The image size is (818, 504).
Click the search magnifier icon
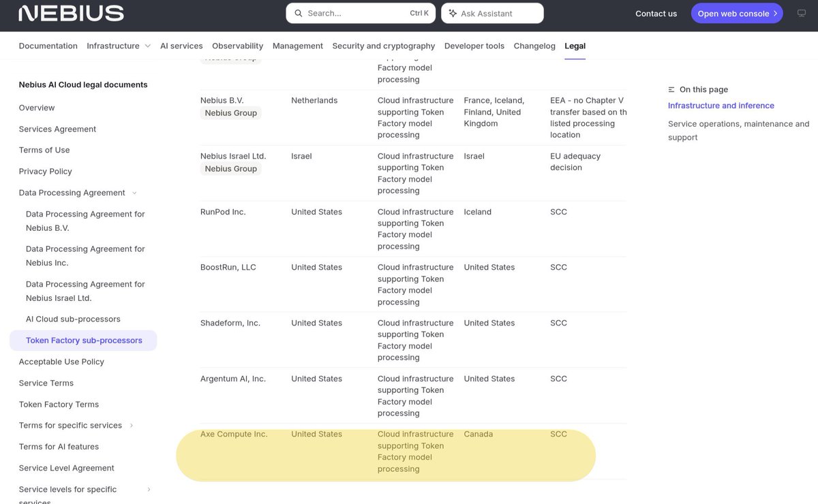coord(299,13)
